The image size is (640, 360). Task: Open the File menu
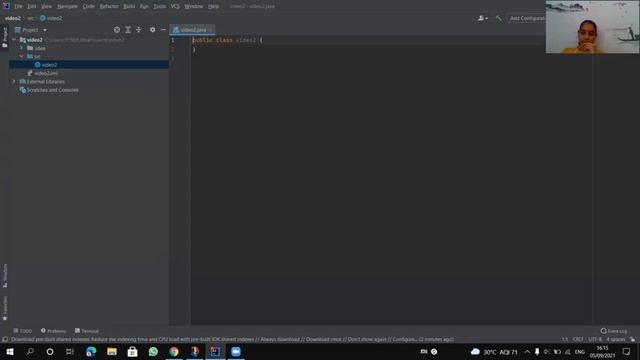pyautogui.click(x=18, y=6)
